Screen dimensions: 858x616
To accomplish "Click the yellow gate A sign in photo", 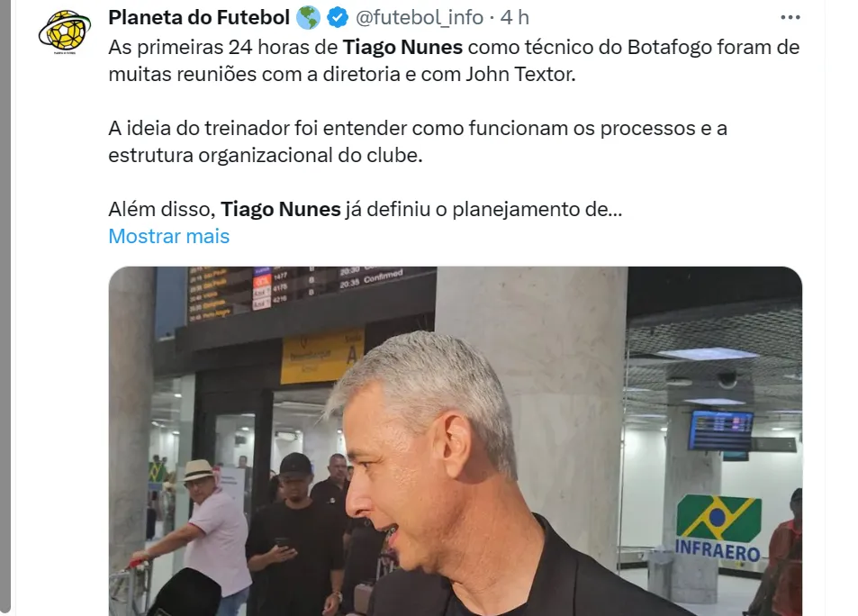I will 323,357.
